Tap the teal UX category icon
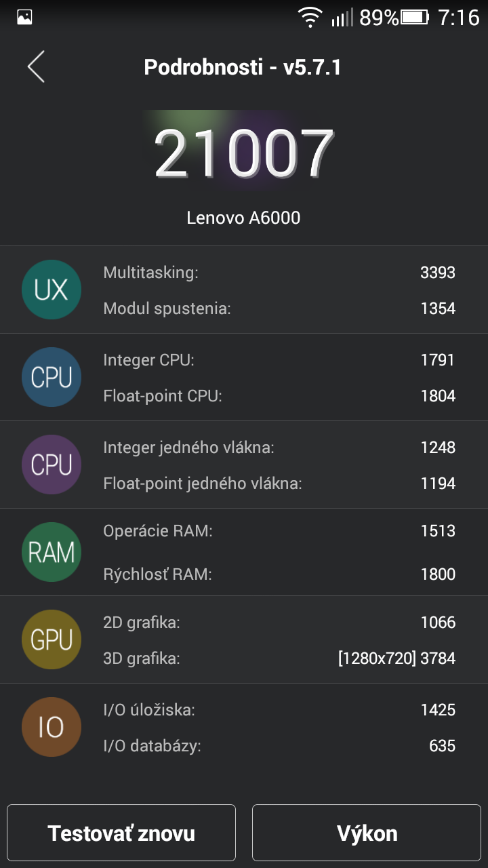 pyautogui.click(x=52, y=290)
